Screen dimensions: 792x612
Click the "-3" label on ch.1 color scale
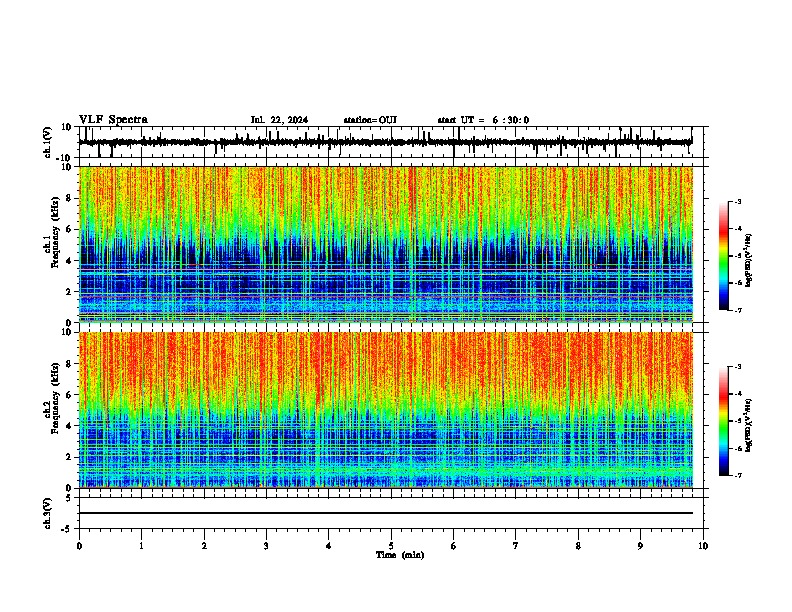click(x=737, y=202)
